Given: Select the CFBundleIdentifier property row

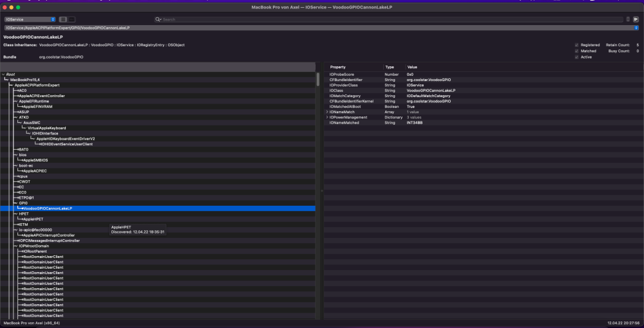Looking at the screenshot, I should point(484,80).
